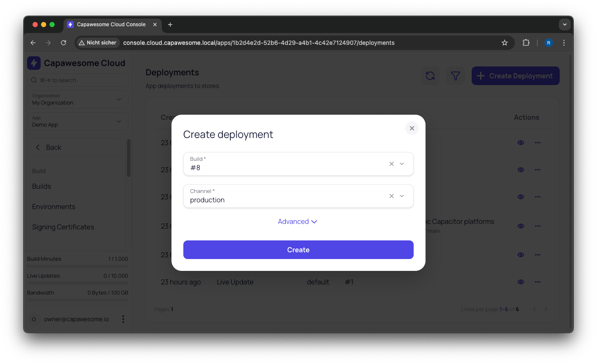597x364 pixels.
Task: Click the user options three-dot icon beside owner@capawesome.io
Action: pyautogui.click(x=123, y=319)
